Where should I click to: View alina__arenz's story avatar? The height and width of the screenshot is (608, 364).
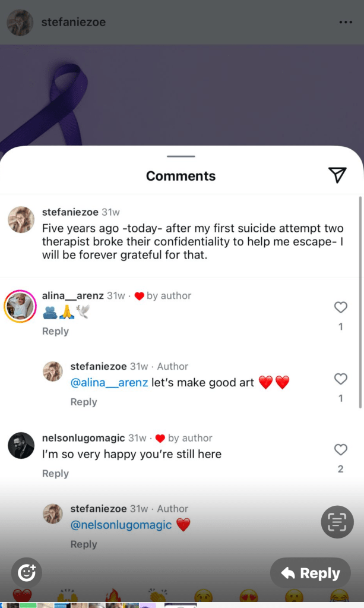point(20,306)
